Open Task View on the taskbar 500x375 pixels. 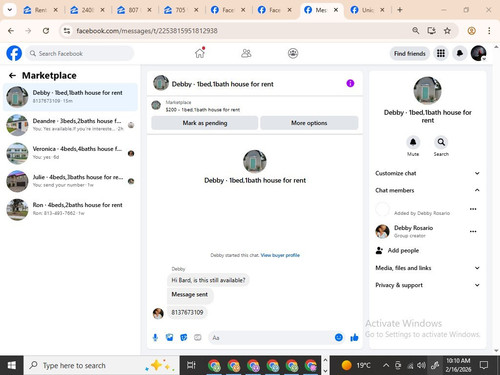coord(191,365)
